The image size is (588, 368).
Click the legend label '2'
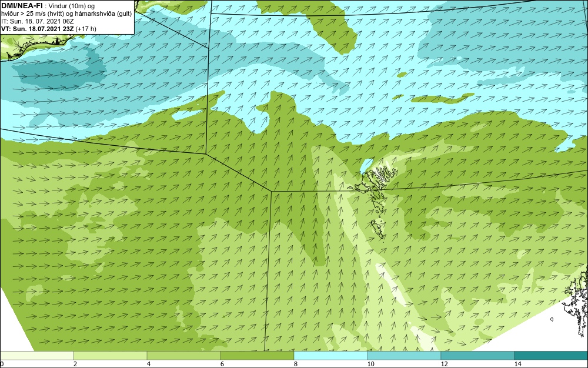[x=75, y=364]
